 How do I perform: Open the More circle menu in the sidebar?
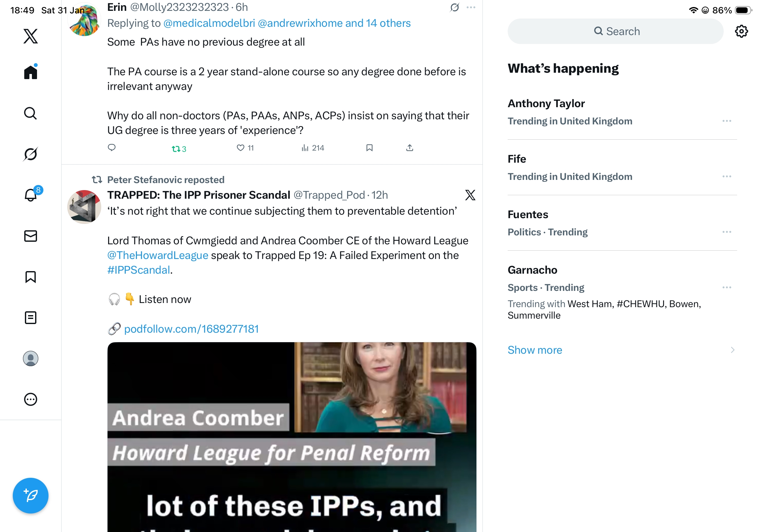[31, 399]
